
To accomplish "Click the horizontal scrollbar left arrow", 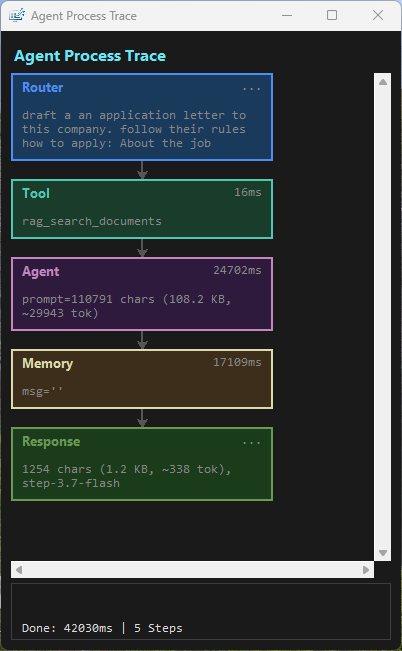I will point(19,570).
